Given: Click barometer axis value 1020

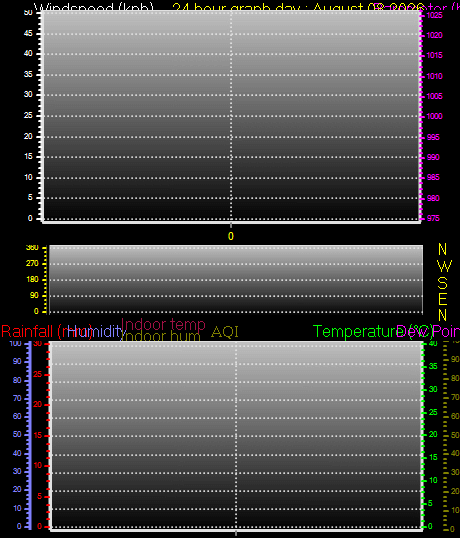Looking at the screenshot, I should tap(435, 35).
